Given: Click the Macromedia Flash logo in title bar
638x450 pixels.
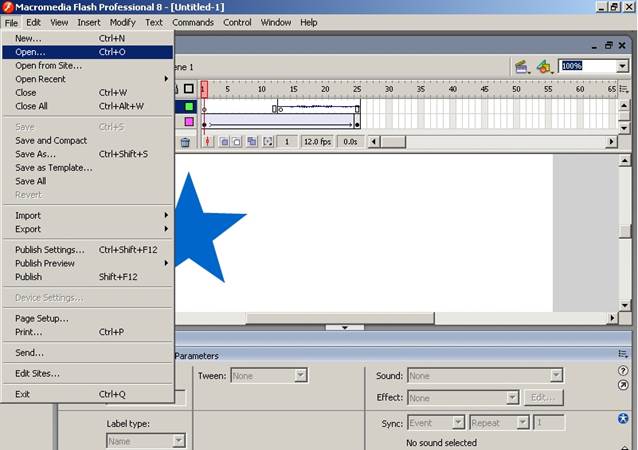Looking at the screenshot, I should [x=7, y=7].
